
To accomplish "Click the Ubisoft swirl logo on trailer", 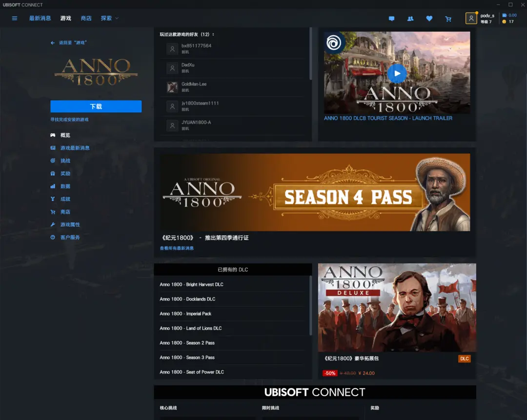I will [334, 42].
